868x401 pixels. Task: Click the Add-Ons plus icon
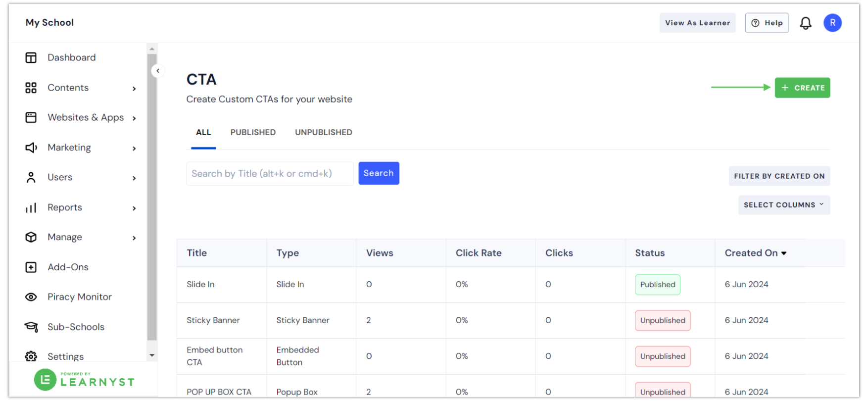[x=31, y=267]
